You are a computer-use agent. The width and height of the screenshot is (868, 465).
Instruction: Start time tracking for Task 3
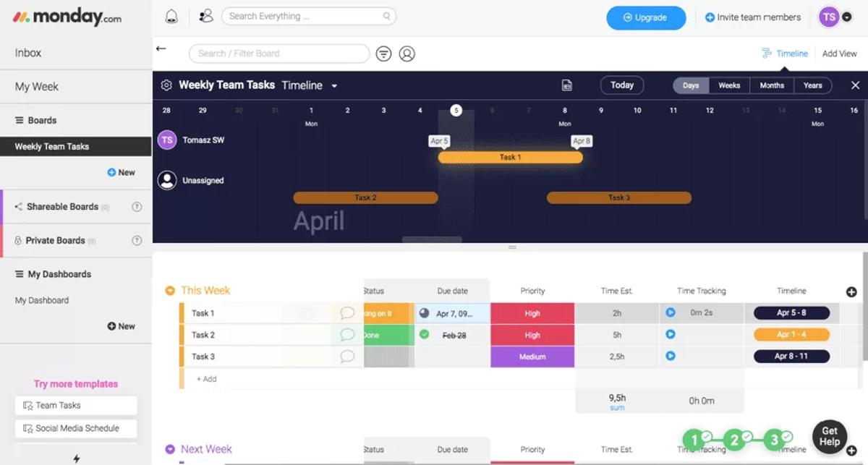click(671, 356)
